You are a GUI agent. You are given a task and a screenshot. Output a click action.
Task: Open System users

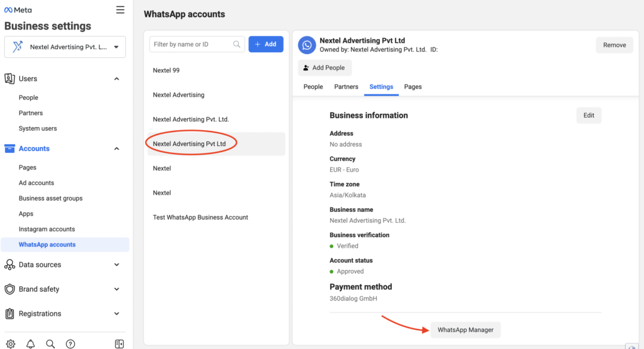point(38,128)
